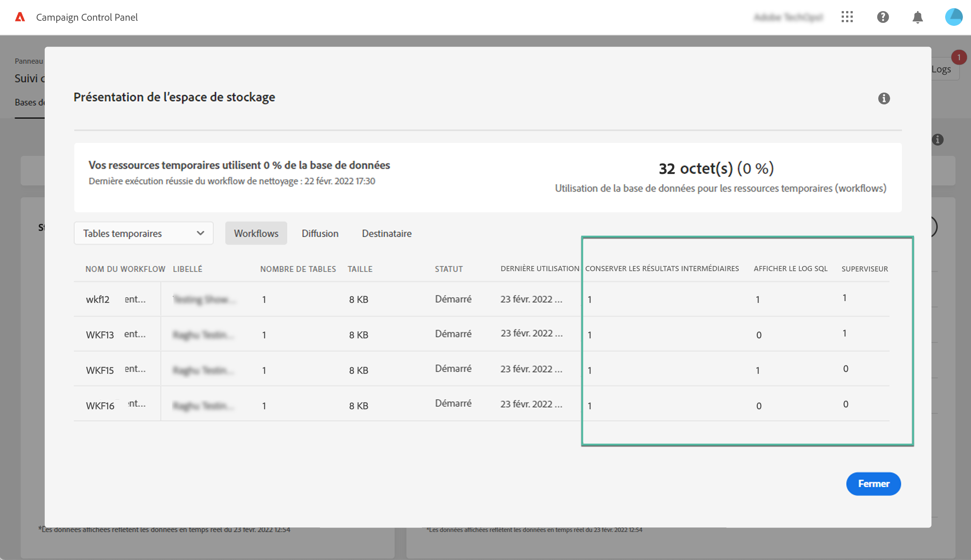Screen dimensions: 971x560
Task: Open the apps grid switcher
Action: click(847, 17)
